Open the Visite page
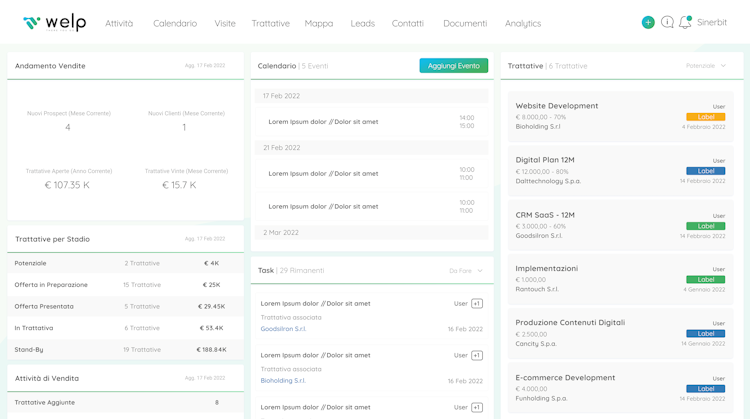This screenshot has width=750, height=419. tap(225, 23)
